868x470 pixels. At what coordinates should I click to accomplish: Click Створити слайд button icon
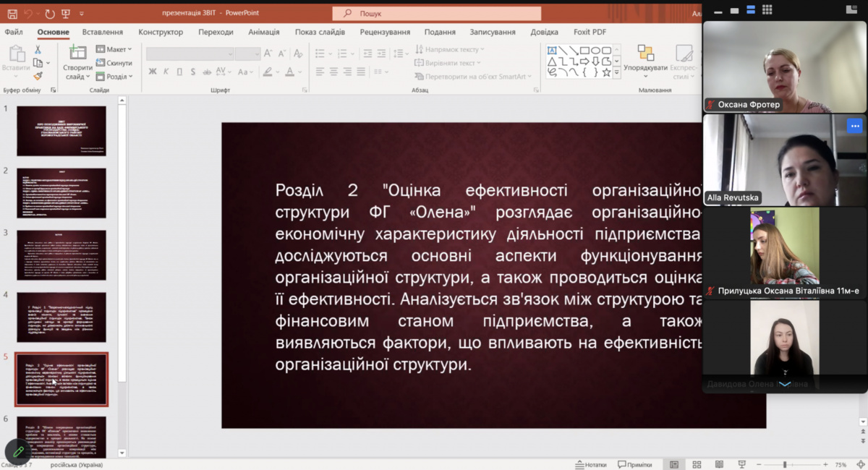[x=77, y=53]
